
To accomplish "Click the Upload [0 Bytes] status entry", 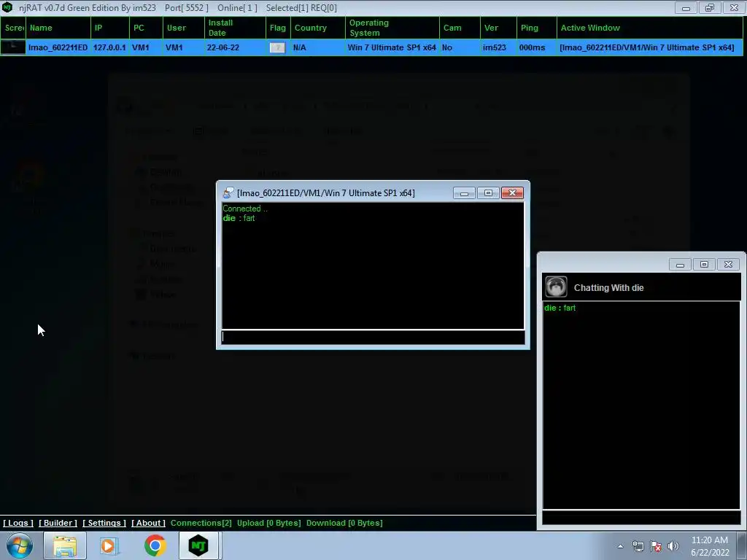I will coord(268,523).
